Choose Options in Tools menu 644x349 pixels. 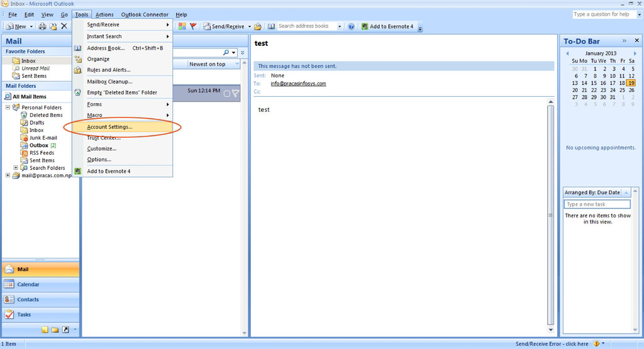[x=123, y=159]
